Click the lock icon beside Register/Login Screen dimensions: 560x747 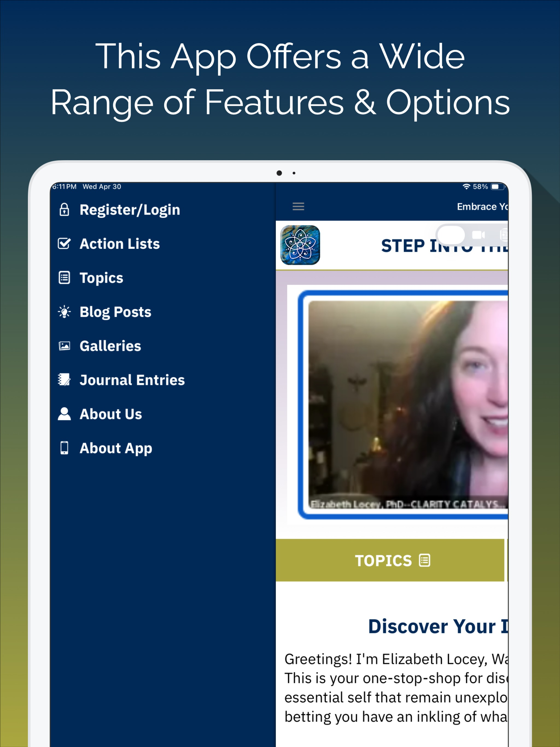64,210
